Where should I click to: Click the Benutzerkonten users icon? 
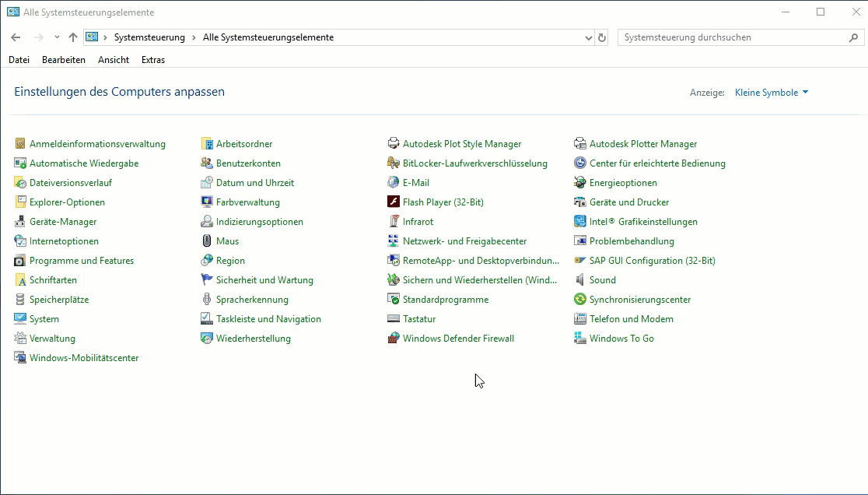pyautogui.click(x=206, y=163)
